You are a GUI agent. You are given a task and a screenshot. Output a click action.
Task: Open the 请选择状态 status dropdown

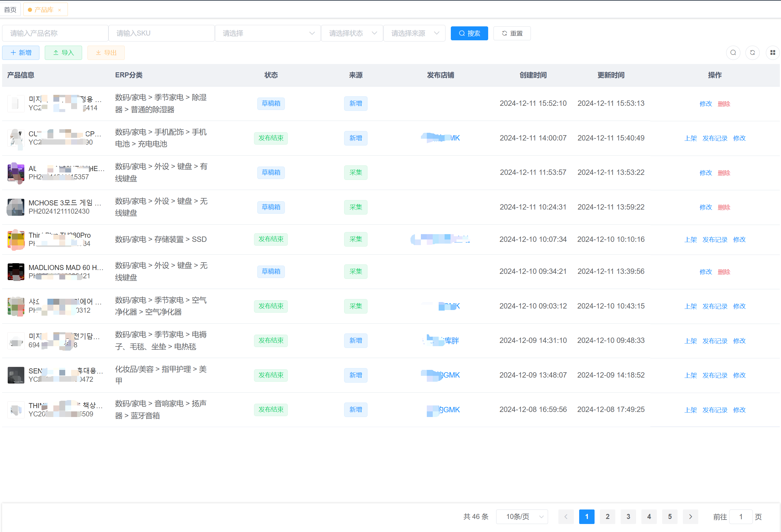pyautogui.click(x=352, y=33)
